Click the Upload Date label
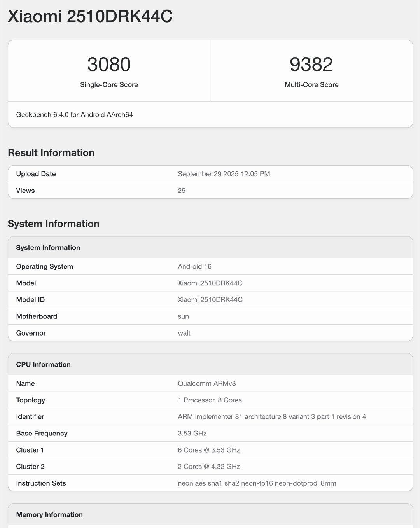Viewport: 420px width, 528px height. (x=36, y=174)
